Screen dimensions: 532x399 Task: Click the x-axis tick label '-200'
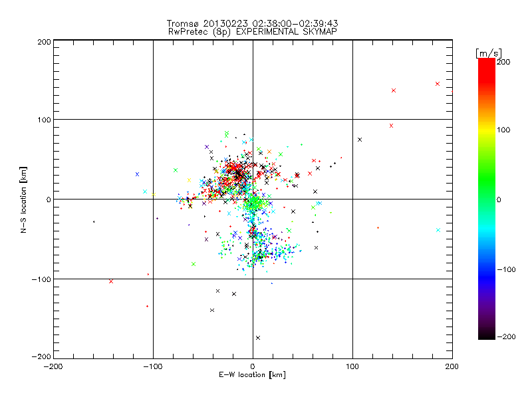(53, 366)
